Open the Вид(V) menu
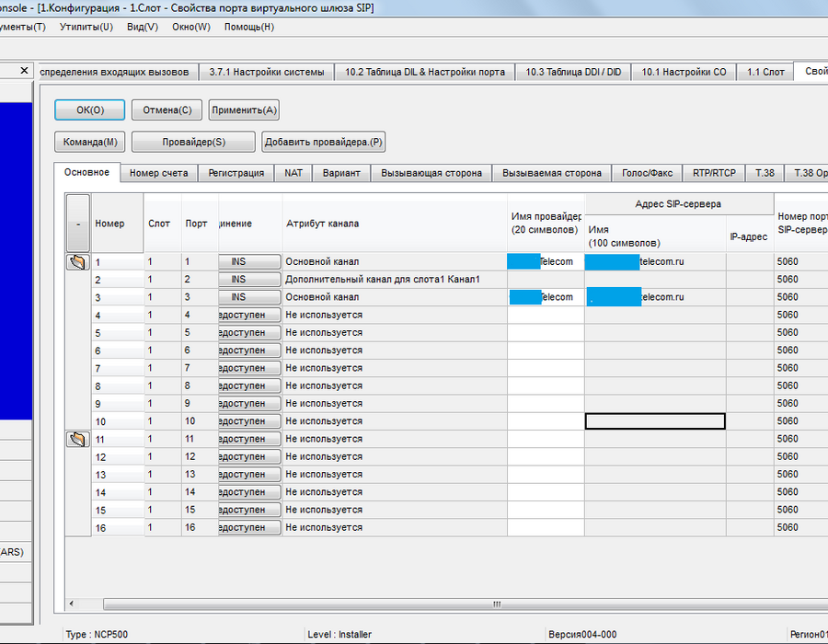 [x=143, y=27]
